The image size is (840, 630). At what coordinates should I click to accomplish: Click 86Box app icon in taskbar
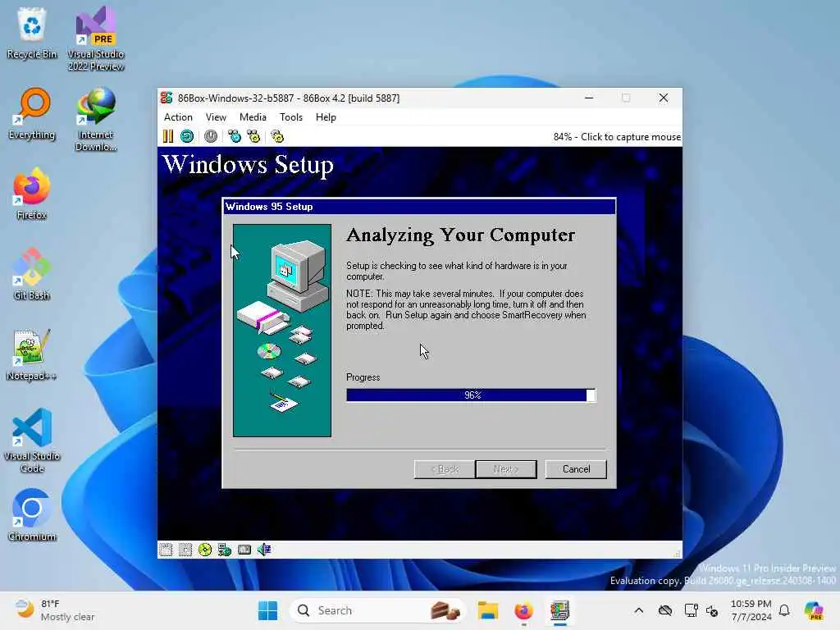coord(559,610)
